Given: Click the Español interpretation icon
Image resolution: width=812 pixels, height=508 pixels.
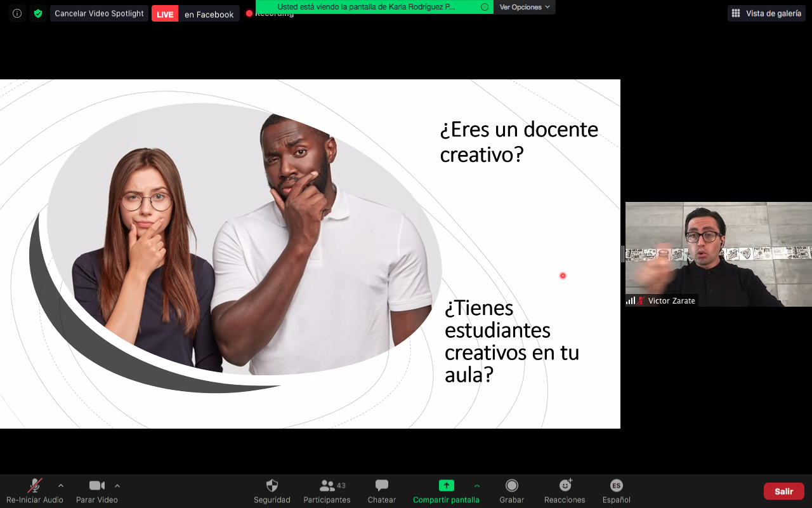Looking at the screenshot, I should tap(616, 486).
